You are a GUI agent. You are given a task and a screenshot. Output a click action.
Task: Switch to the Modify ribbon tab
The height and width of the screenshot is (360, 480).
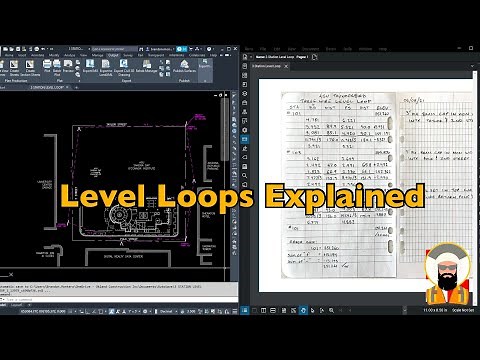point(54,55)
